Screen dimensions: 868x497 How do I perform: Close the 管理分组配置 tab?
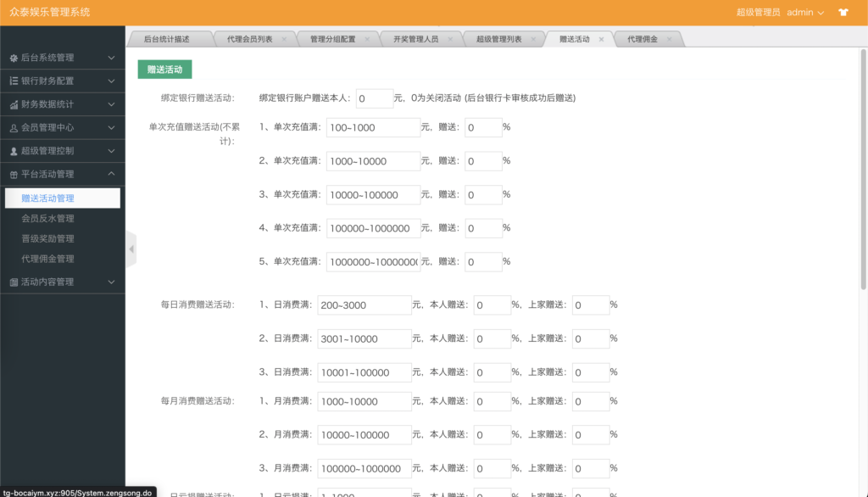[x=367, y=39]
